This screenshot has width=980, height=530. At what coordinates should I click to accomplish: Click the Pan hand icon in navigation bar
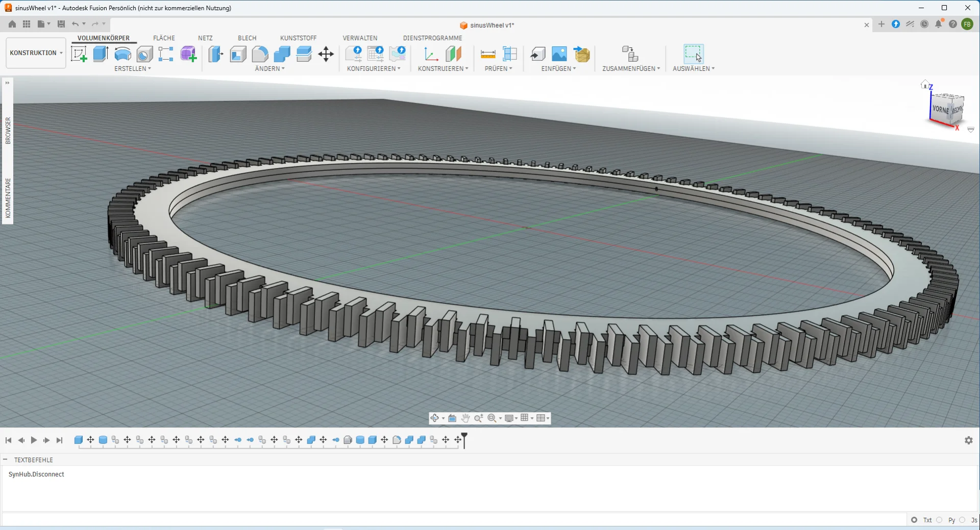(x=465, y=418)
